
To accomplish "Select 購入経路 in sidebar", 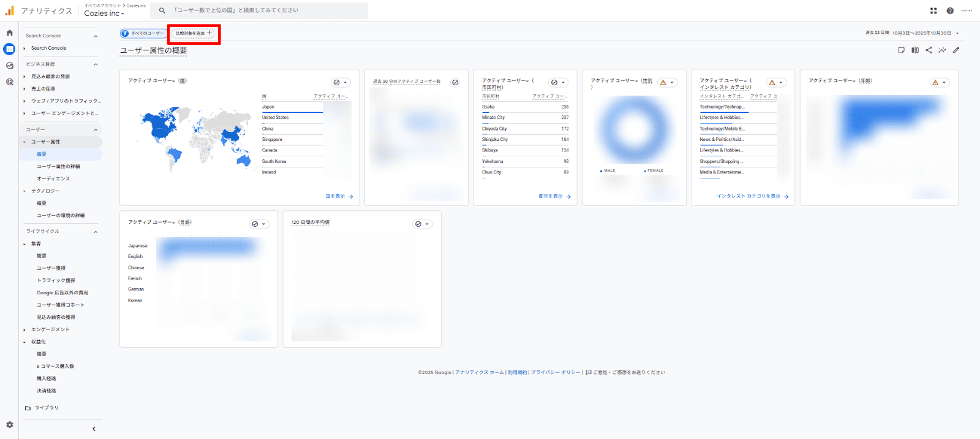I will click(x=46, y=379).
